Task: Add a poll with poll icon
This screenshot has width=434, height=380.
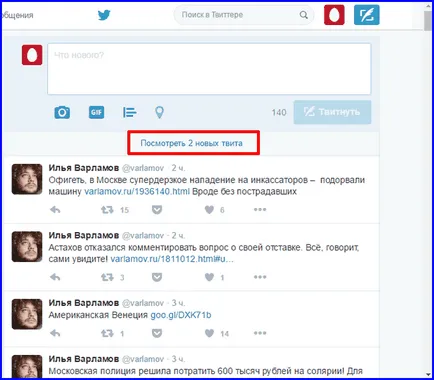Action: (129, 112)
